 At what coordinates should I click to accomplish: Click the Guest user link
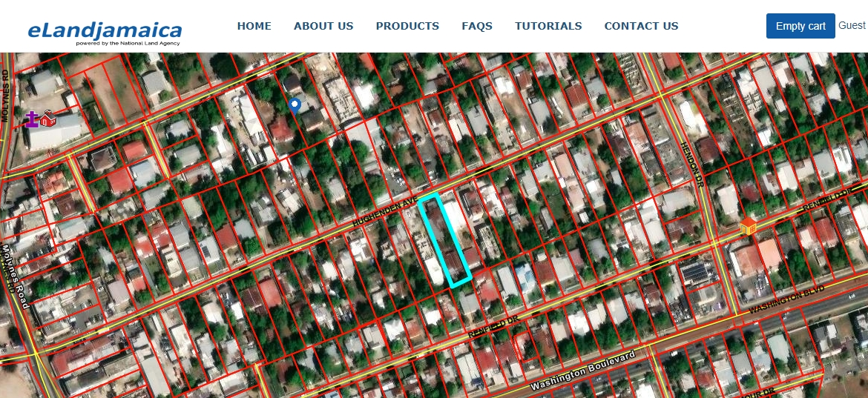(852, 25)
